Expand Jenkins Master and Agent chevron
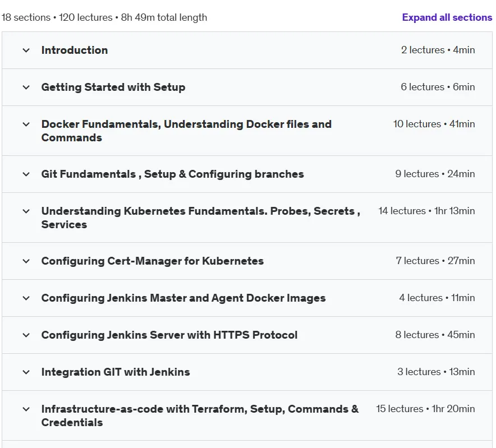Screen dimensions: 496x448 [26, 298]
